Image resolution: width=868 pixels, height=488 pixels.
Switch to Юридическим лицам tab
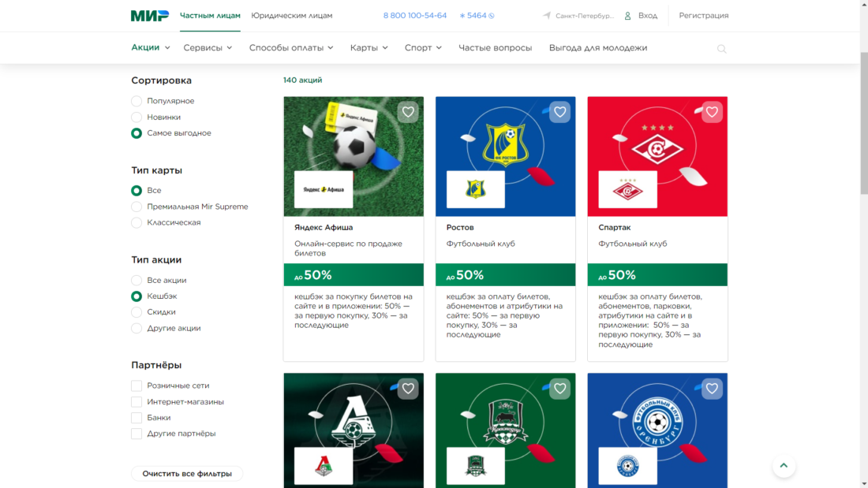pos(291,16)
